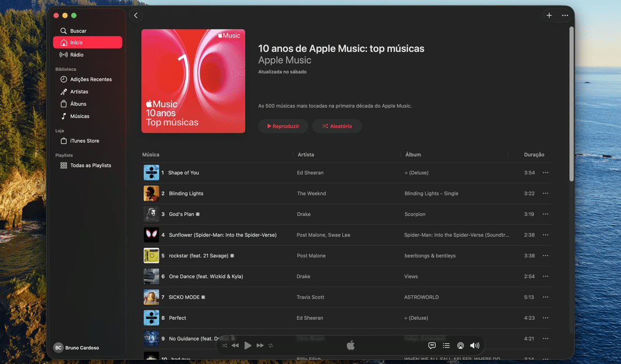This screenshot has height=364, width=621.
Task: Toggle the lyrics speech-bubble icon
Action: pyautogui.click(x=432, y=345)
